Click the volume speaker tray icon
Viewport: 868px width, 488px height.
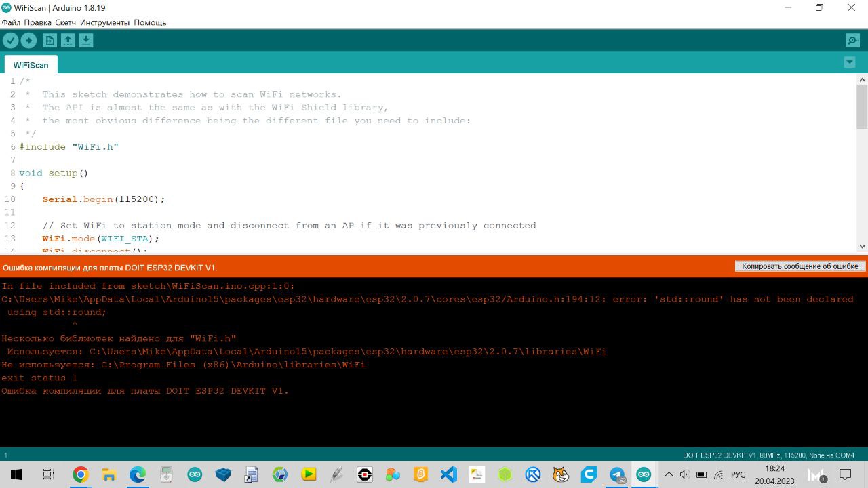tap(684, 474)
